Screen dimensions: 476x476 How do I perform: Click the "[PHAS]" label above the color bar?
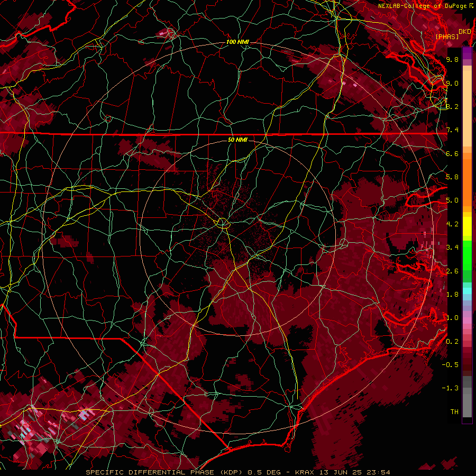tap(447, 37)
